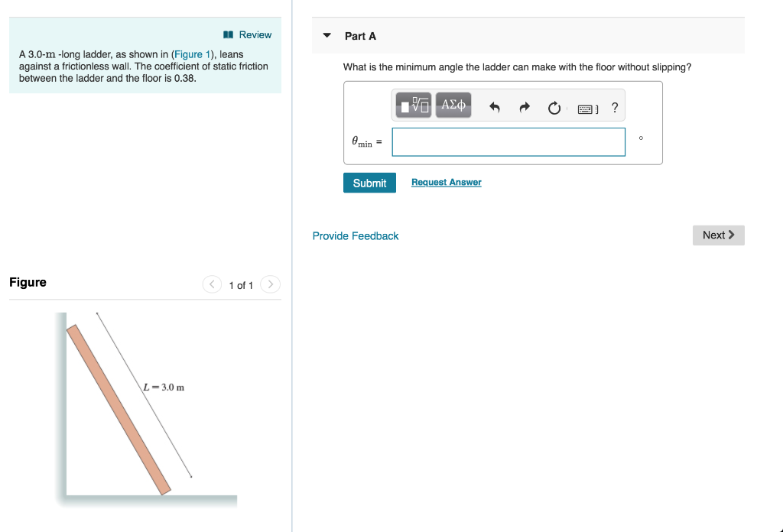Request the answer
783x532 pixels.
point(446,182)
